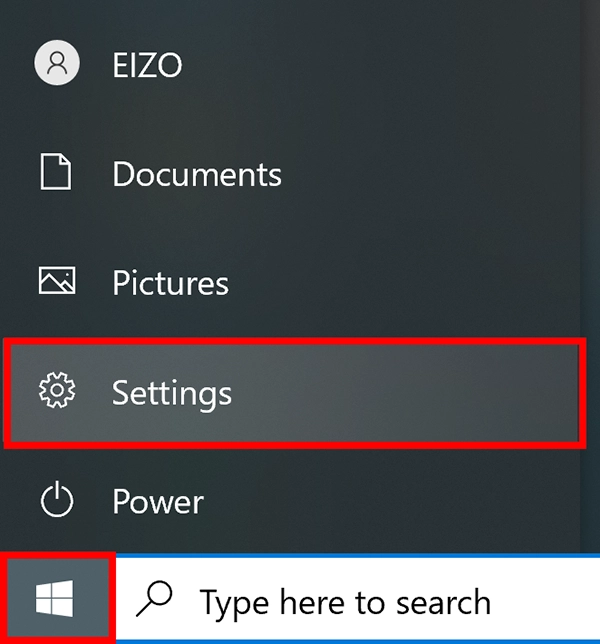
Task: Click the dark strip bordering the Start menu
Action: tap(590, 275)
